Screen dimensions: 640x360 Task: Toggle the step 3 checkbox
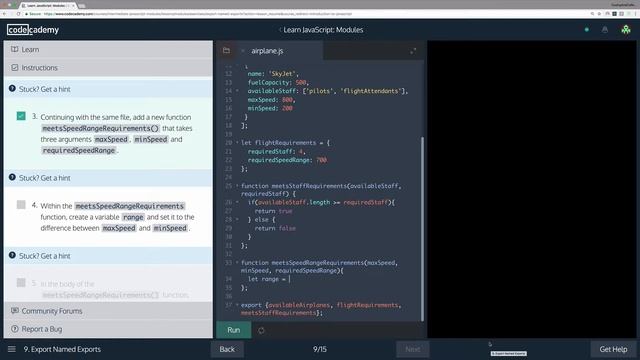pos(21,116)
